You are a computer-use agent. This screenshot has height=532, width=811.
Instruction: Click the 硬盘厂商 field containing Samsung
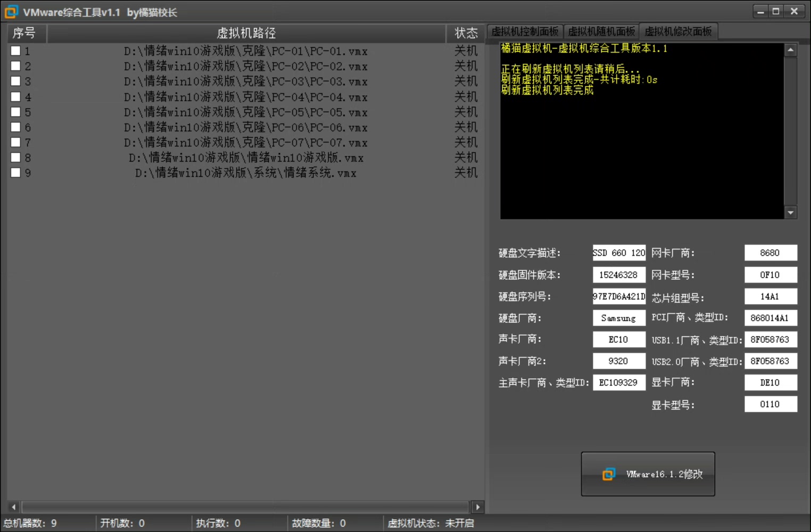coord(618,318)
